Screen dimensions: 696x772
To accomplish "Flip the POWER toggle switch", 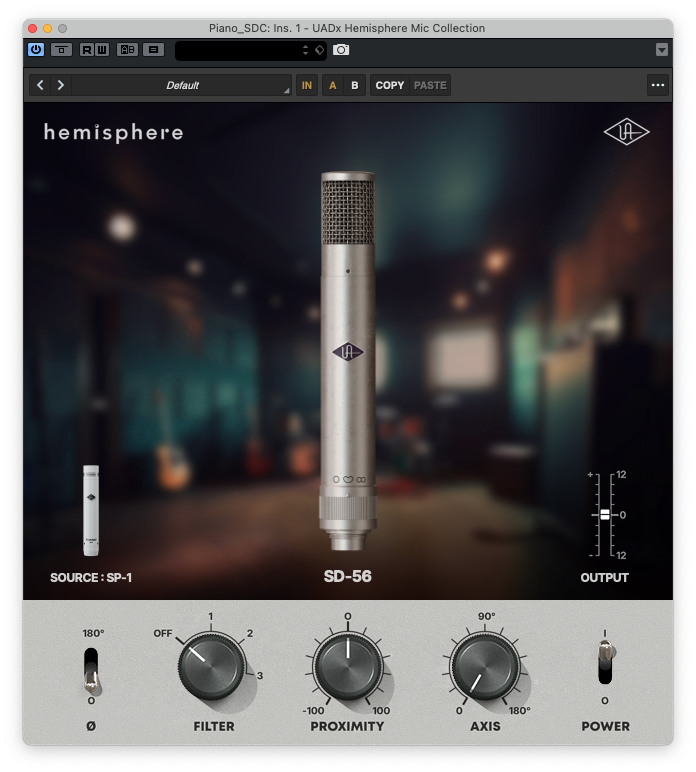I will point(605,662).
